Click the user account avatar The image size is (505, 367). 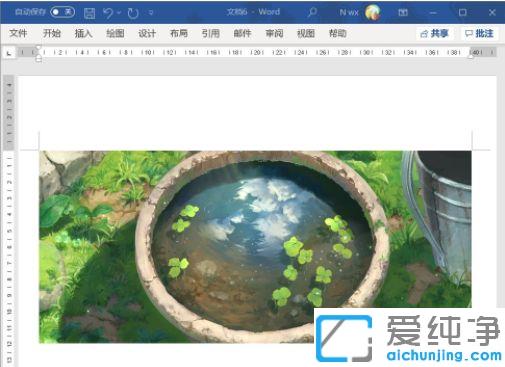pos(372,13)
